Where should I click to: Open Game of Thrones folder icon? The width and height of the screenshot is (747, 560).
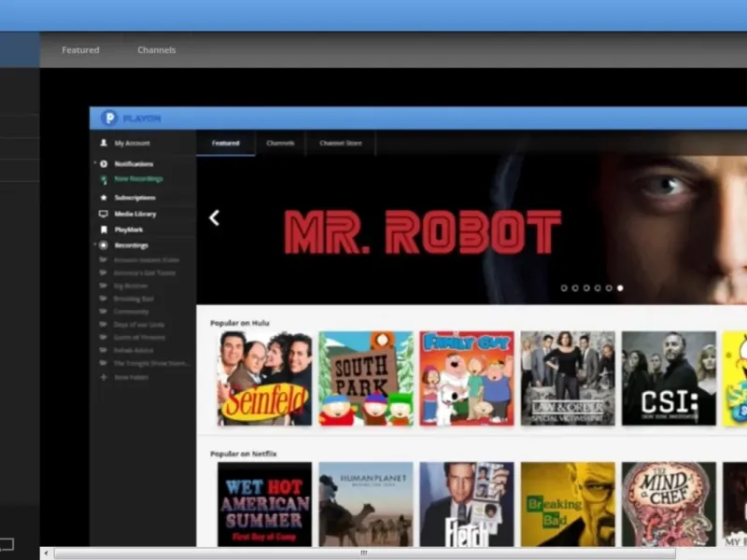tap(103, 337)
